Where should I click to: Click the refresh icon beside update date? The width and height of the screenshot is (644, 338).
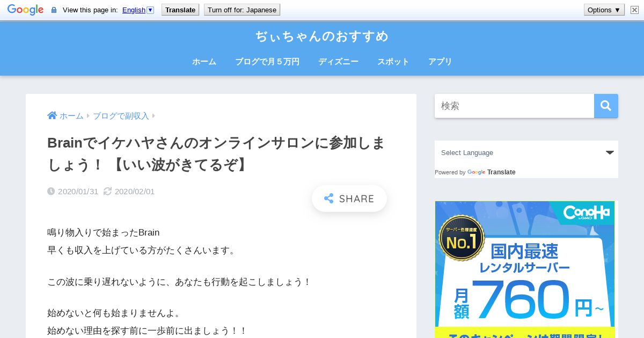107,191
